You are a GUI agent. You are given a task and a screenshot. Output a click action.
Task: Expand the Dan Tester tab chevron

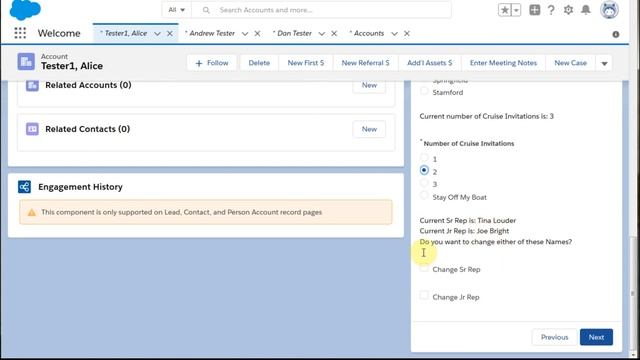(322, 33)
